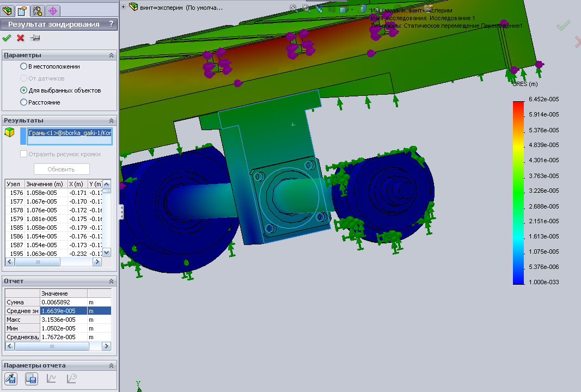581x392 pixels.
Task: Open the view settings monitor icon
Action: [x=429, y=8]
